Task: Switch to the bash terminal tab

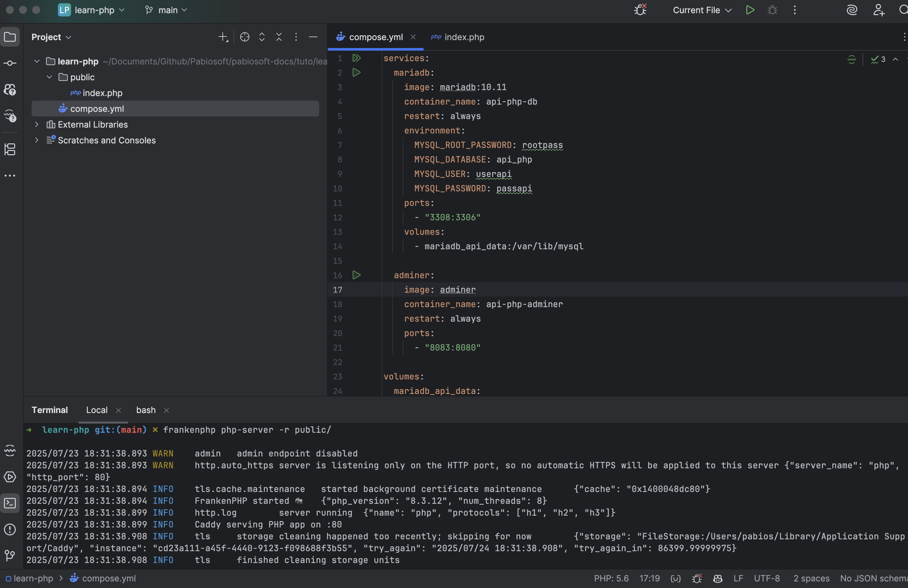Action: pos(146,410)
